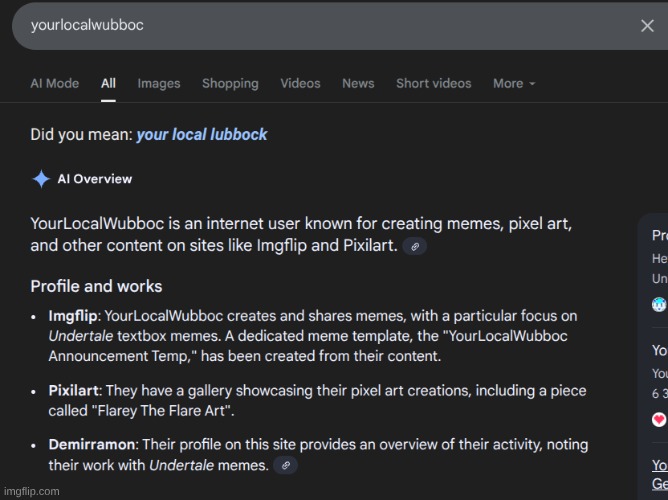Switch to Images tab
Viewport: 668px width, 500px height.
point(159,83)
